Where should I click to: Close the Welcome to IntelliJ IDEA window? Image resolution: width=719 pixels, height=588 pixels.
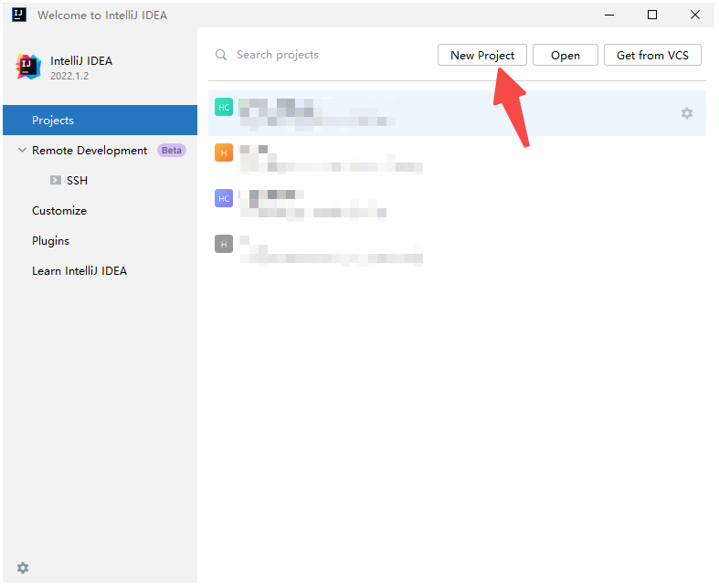[x=694, y=15]
